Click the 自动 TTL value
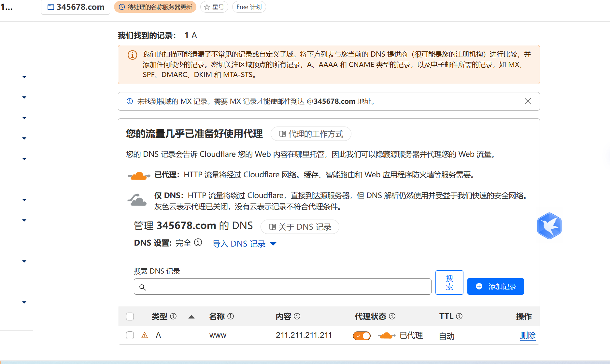The image size is (610, 364). [x=447, y=336]
